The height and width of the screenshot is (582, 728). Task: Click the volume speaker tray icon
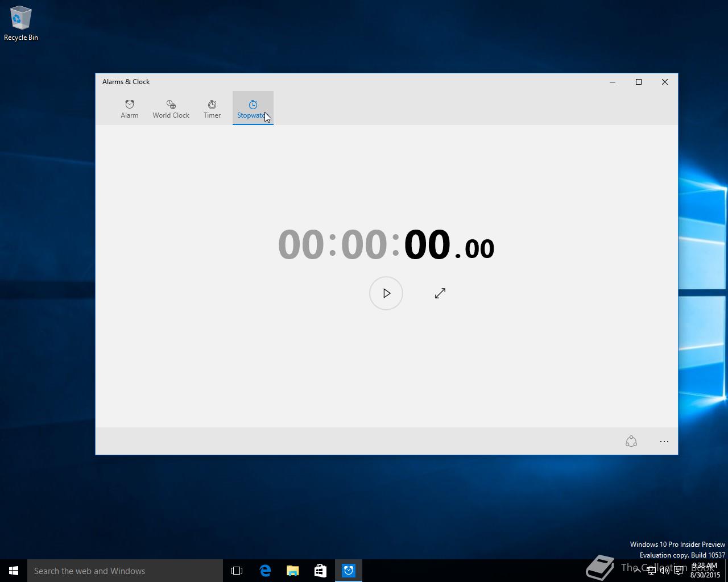(x=665, y=571)
